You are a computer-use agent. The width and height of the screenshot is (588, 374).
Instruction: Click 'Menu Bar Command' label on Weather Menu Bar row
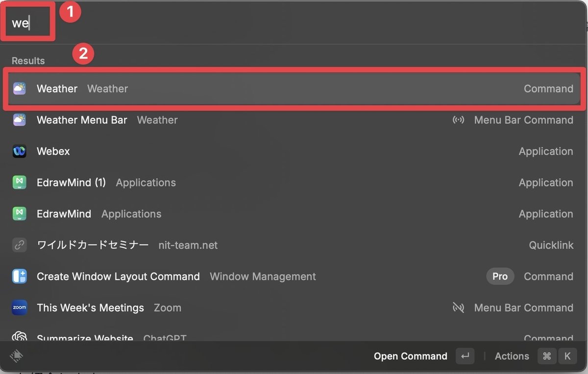(x=523, y=120)
